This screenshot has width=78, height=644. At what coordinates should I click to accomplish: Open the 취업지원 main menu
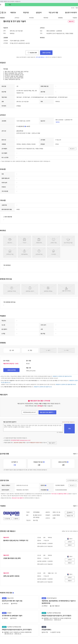click(x=26, y=12)
